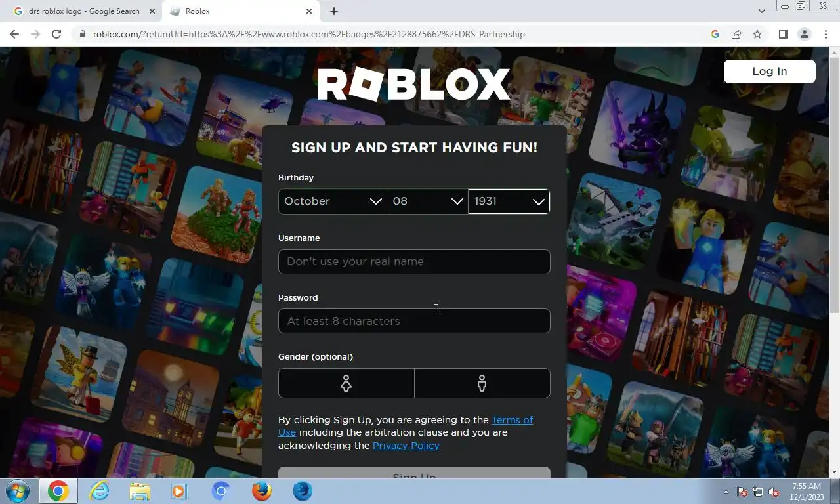Viewport: 840px width, 504px height.
Task: Focus the Username input field
Action: [414, 261]
